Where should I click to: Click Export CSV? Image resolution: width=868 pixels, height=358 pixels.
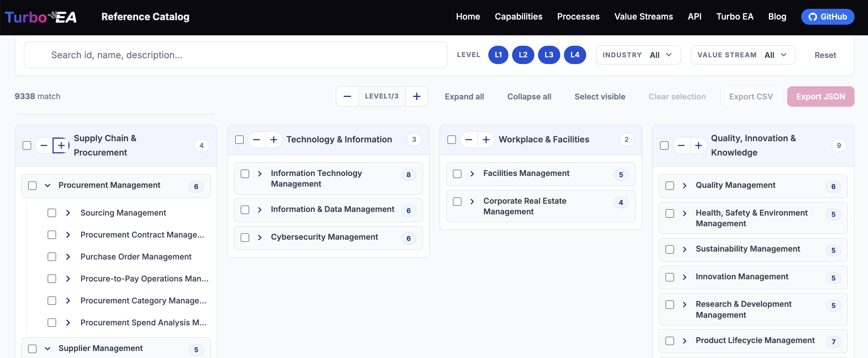click(x=751, y=97)
